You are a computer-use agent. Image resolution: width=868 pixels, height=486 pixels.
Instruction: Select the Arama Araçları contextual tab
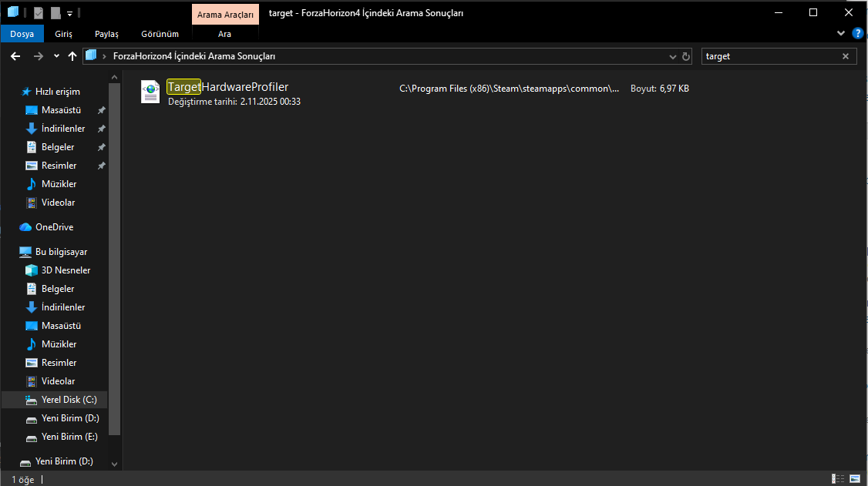click(x=225, y=15)
